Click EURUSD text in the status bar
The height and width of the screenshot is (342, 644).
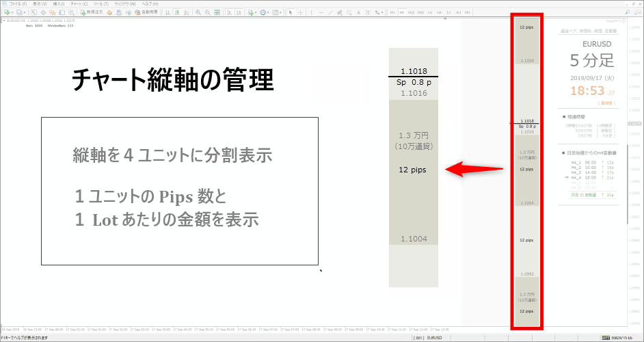[435, 338]
